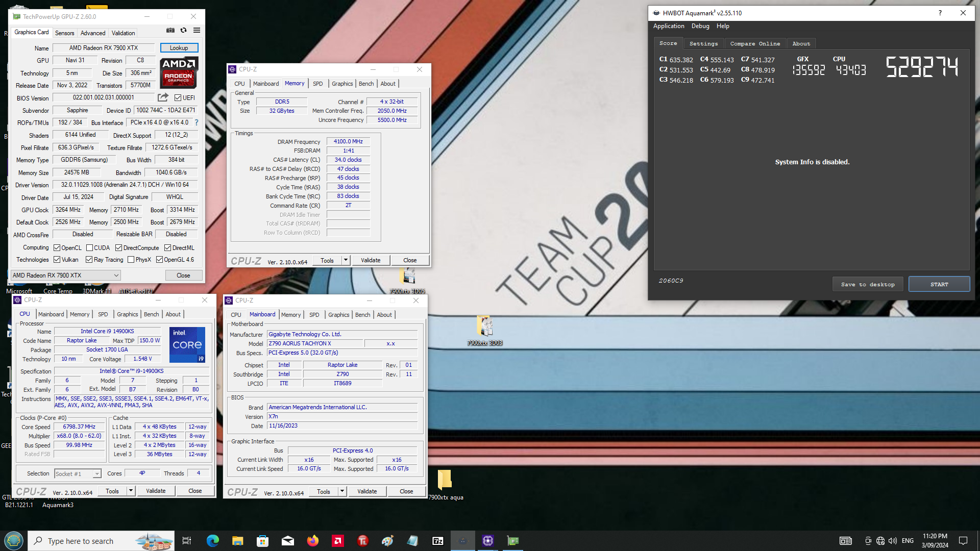This screenshot has height=551, width=980.
Task: Open the 7900xtx 3D03 desktop file
Action: tap(485, 330)
